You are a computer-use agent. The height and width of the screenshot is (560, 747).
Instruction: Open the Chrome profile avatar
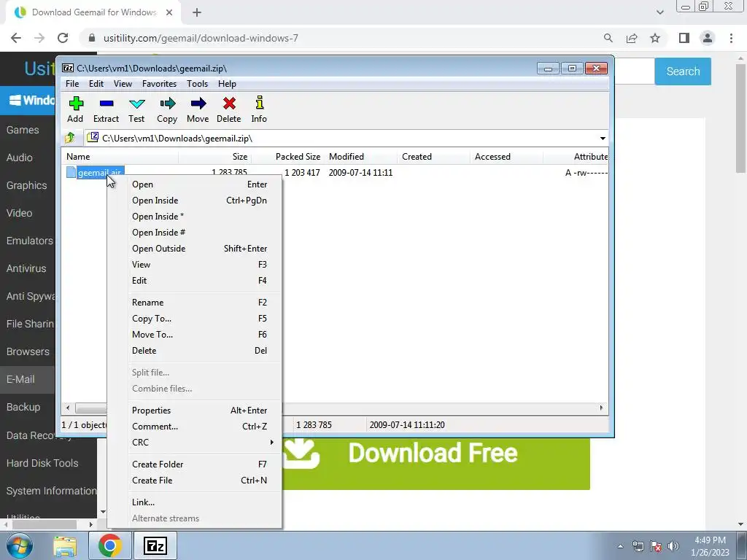pyautogui.click(x=708, y=38)
